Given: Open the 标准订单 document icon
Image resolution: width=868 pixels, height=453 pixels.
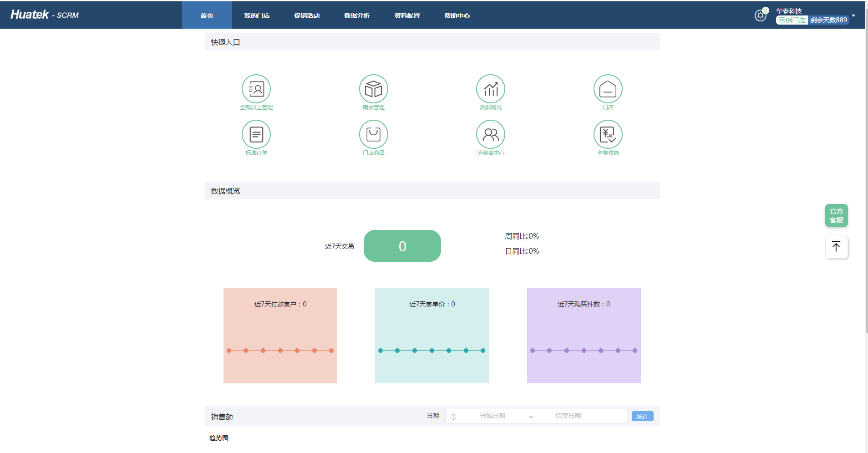Looking at the screenshot, I should pos(256,134).
